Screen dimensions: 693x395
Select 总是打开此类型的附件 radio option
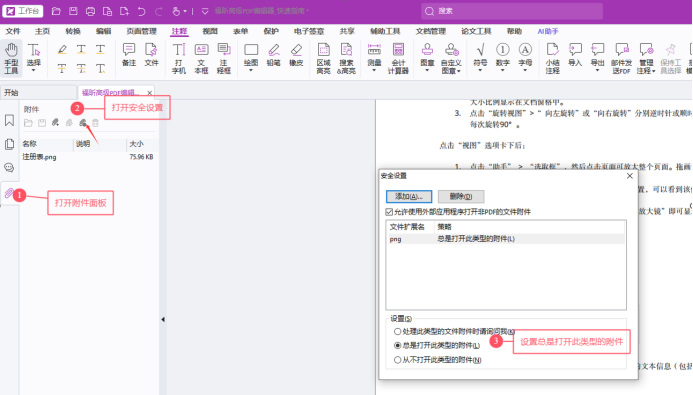[x=397, y=346]
